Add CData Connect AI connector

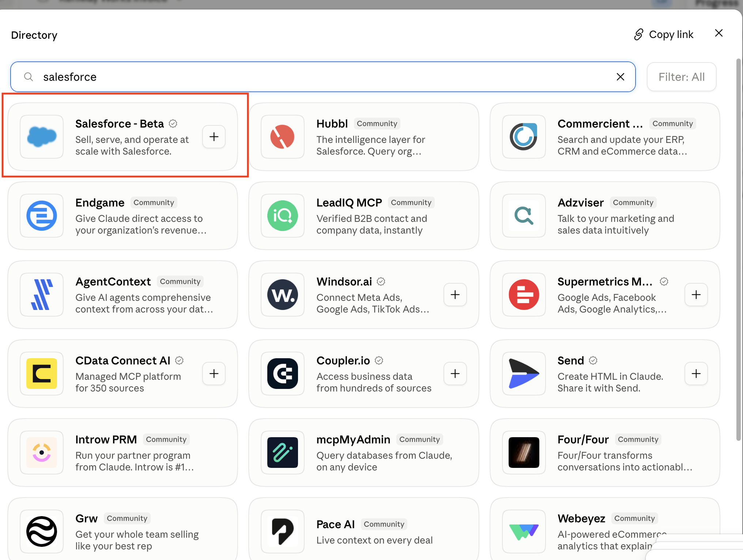(214, 374)
